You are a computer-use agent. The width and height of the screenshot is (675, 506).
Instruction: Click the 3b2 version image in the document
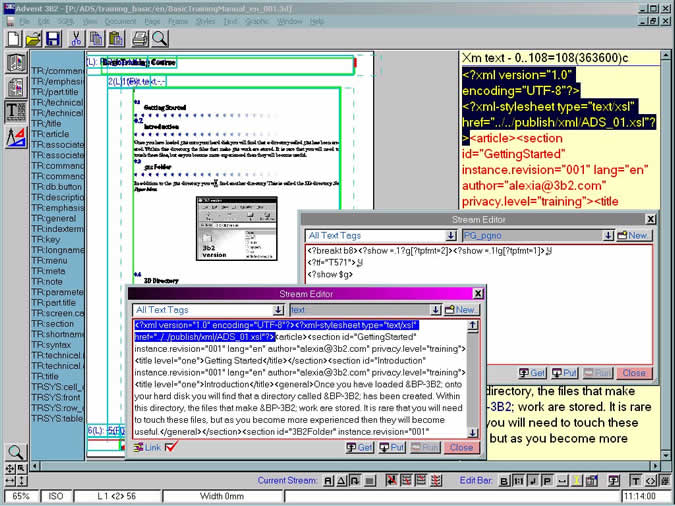[x=236, y=229]
